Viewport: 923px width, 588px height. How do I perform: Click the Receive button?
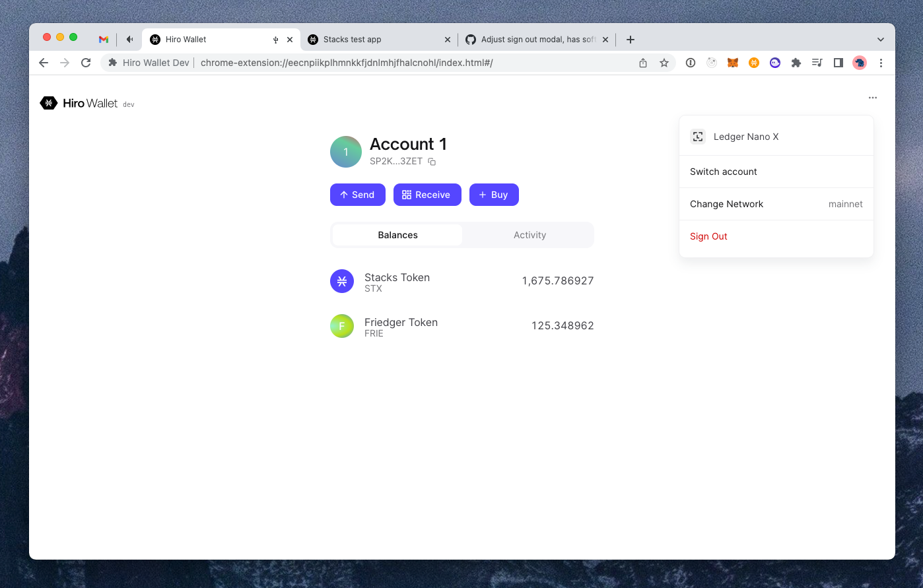(427, 194)
